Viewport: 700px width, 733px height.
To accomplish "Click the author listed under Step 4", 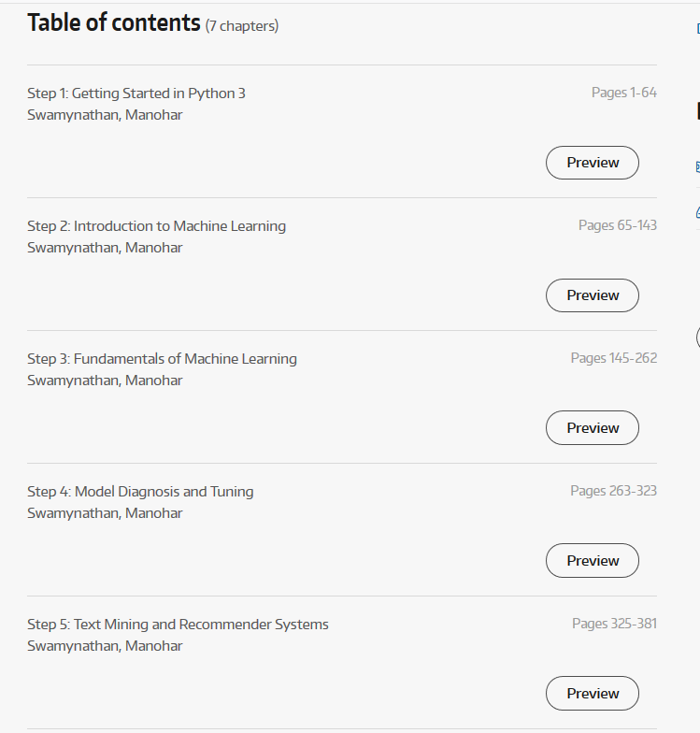I will (x=105, y=513).
